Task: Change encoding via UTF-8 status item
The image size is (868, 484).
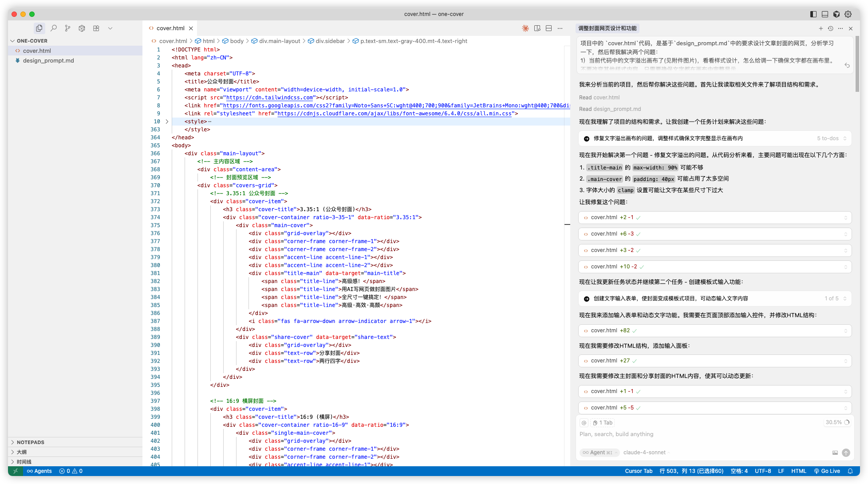Action: click(763, 471)
